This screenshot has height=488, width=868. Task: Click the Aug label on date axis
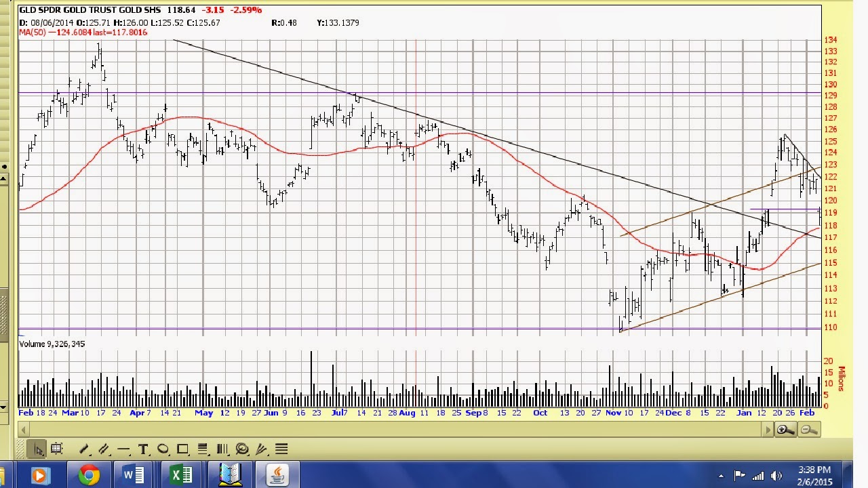(x=407, y=413)
